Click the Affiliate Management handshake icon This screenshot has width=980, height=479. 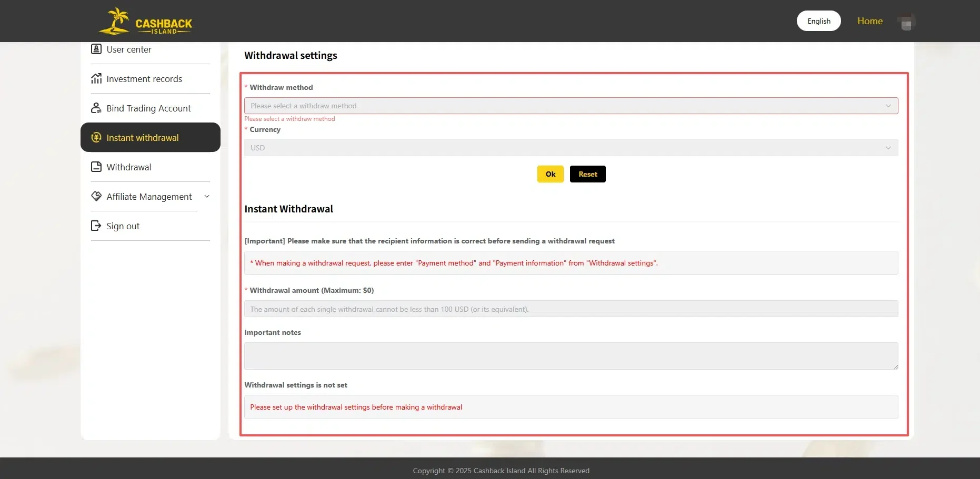click(96, 196)
